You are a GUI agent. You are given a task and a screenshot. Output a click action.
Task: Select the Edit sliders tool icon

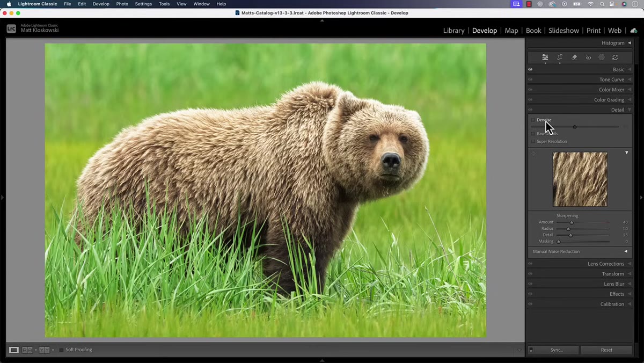click(x=545, y=57)
